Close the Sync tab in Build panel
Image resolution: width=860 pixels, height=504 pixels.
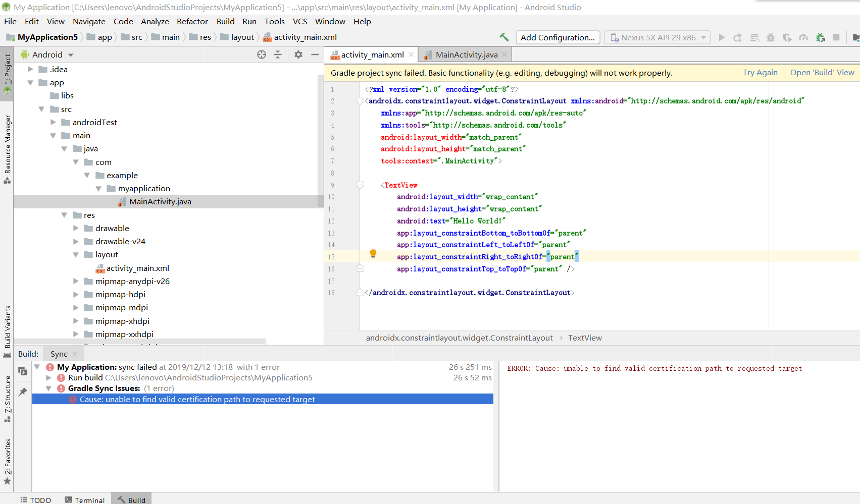point(75,354)
